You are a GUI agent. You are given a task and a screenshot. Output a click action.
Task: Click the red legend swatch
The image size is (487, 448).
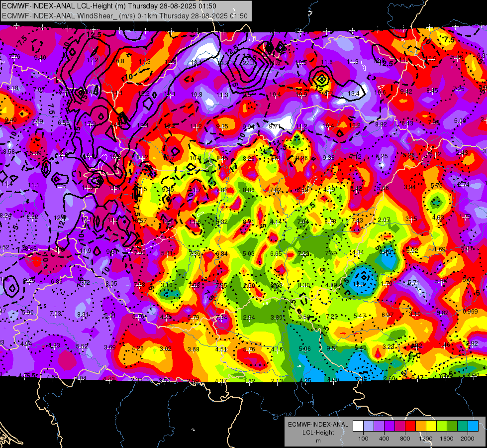[410, 426]
